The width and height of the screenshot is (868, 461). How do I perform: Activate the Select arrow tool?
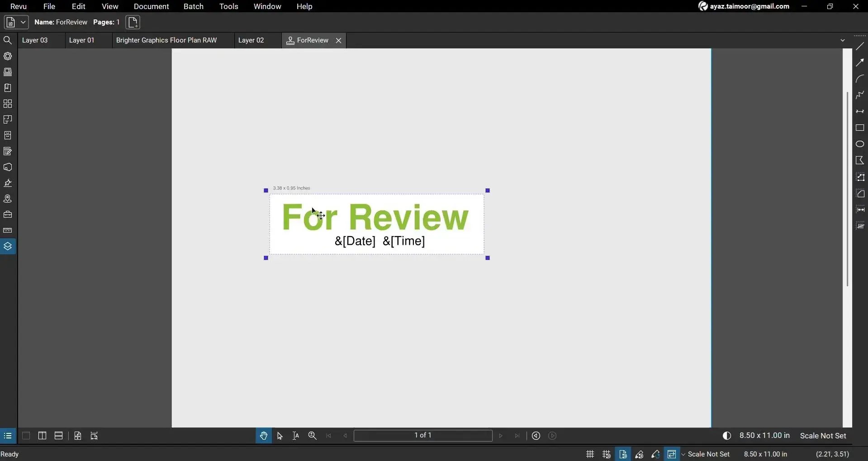click(x=280, y=436)
